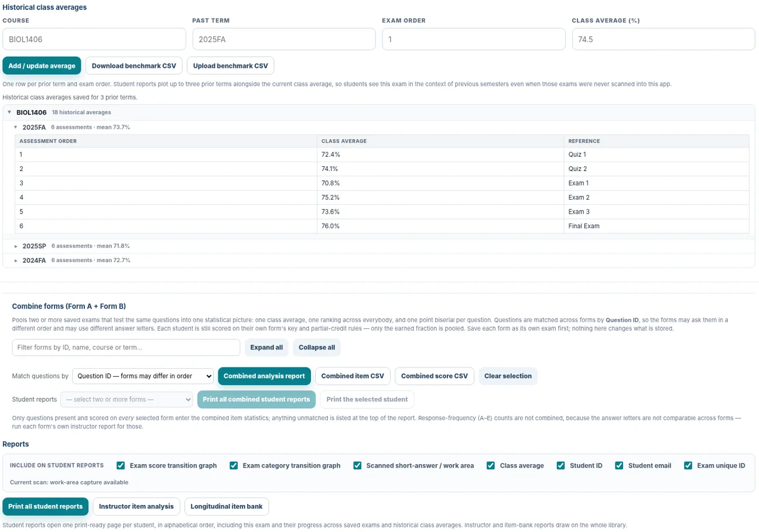The width and height of the screenshot is (759, 532).
Task: Download the benchmark CSV
Action: (x=134, y=66)
